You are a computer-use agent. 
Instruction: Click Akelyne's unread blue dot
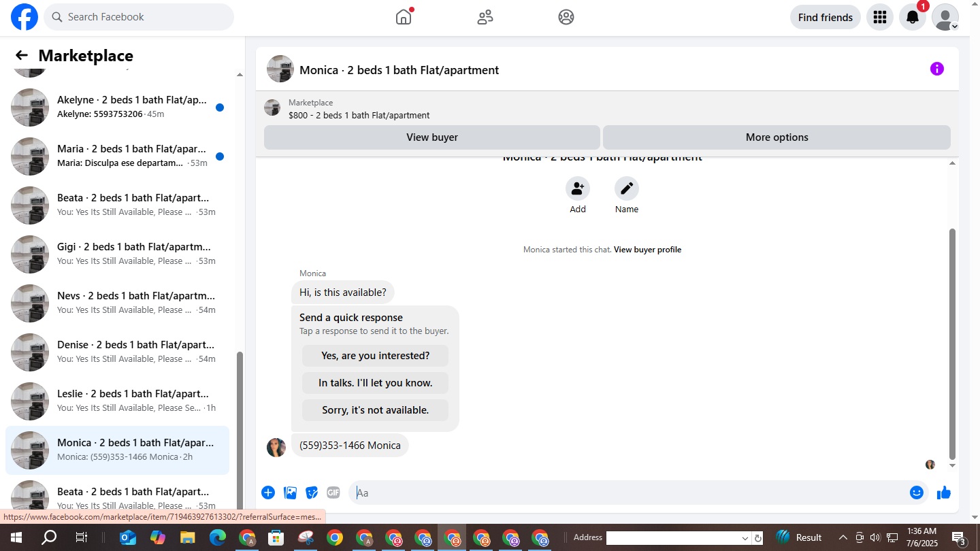220,107
